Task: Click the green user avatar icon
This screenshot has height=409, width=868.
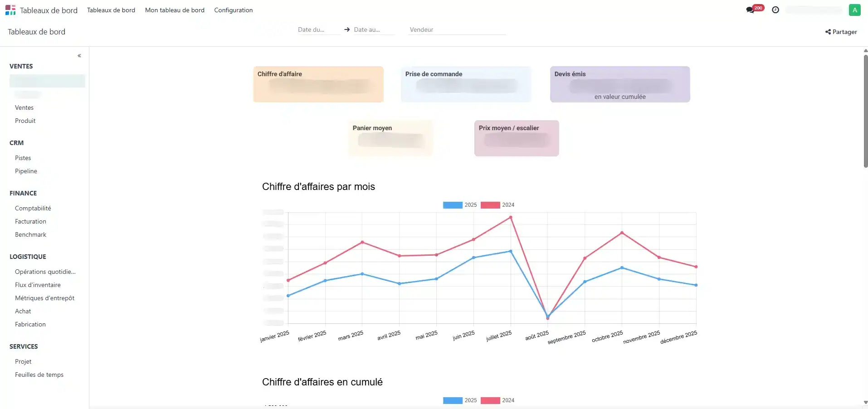Action: [854, 10]
